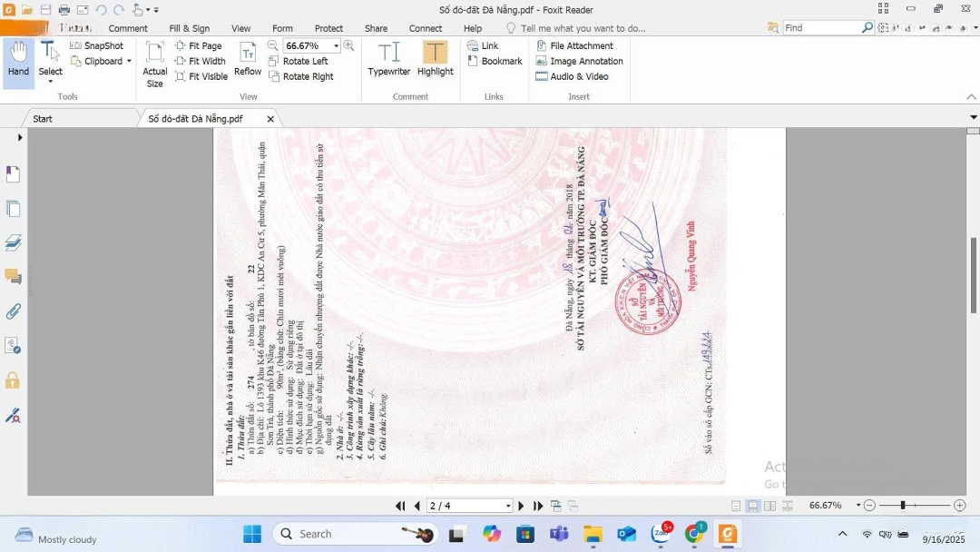Open the ribbon zoom percentage dropdown
Viewport: 980px width, 552px height.
336,46
